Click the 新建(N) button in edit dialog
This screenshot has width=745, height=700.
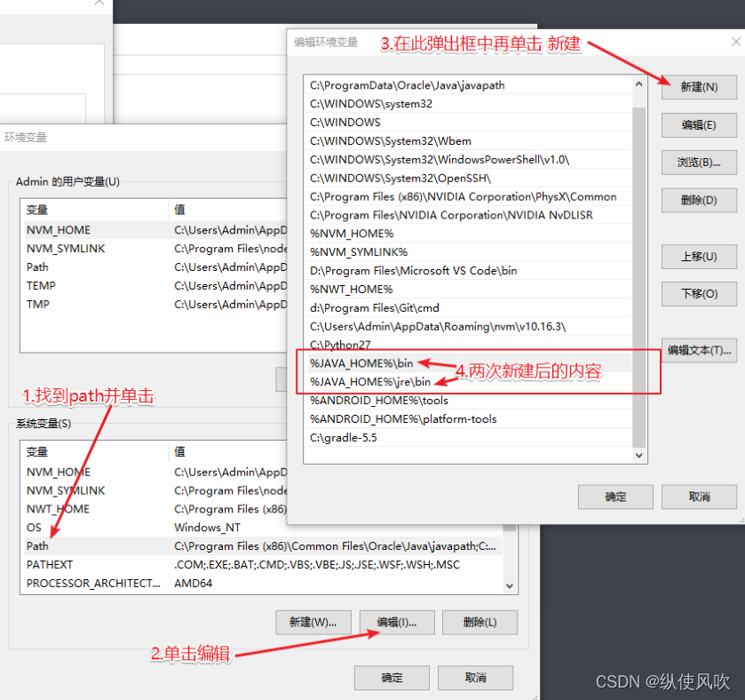click(x=699, y=87)
